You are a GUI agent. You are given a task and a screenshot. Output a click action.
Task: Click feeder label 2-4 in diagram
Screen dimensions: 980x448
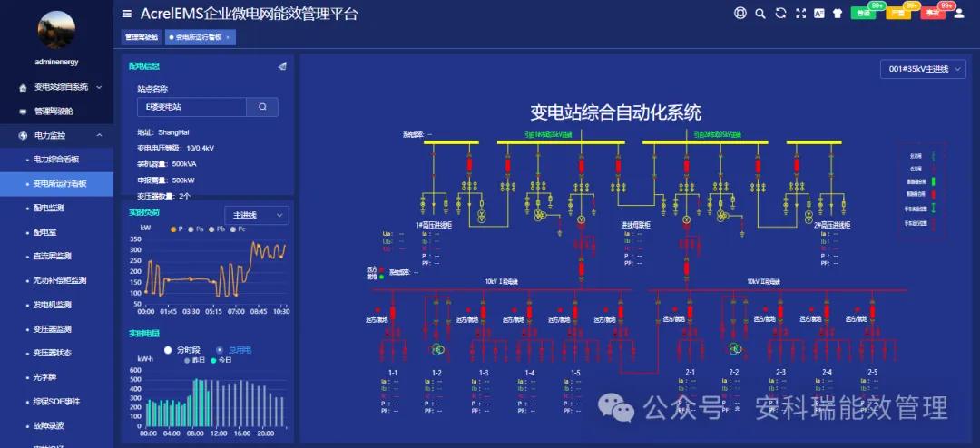coord(828,373)
